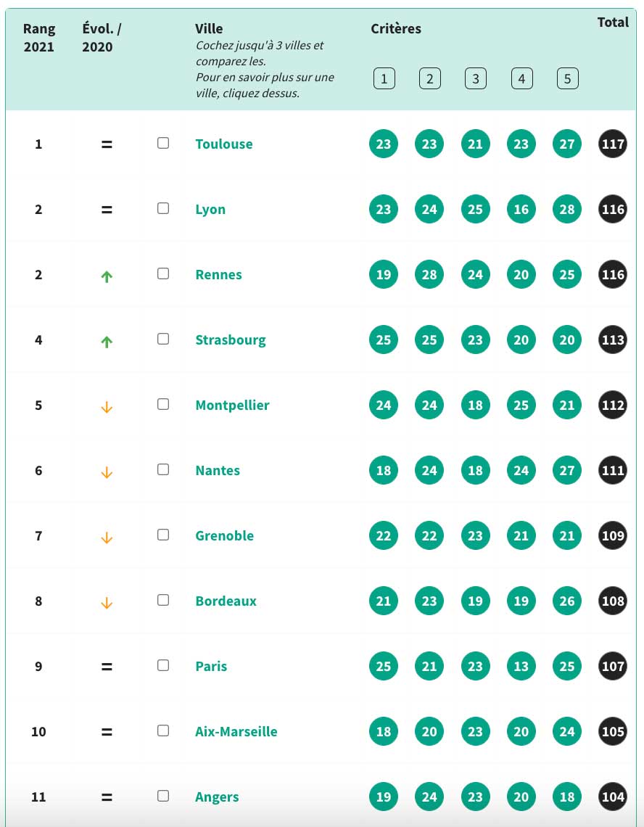Select the Paris checkbox
The height and width of the screenshot is (827, 644).
[163, 666]
